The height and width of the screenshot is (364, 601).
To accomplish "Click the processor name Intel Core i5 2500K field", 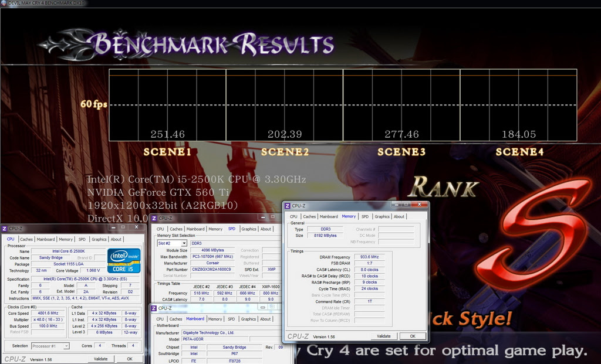I will (x=68, y=251).
